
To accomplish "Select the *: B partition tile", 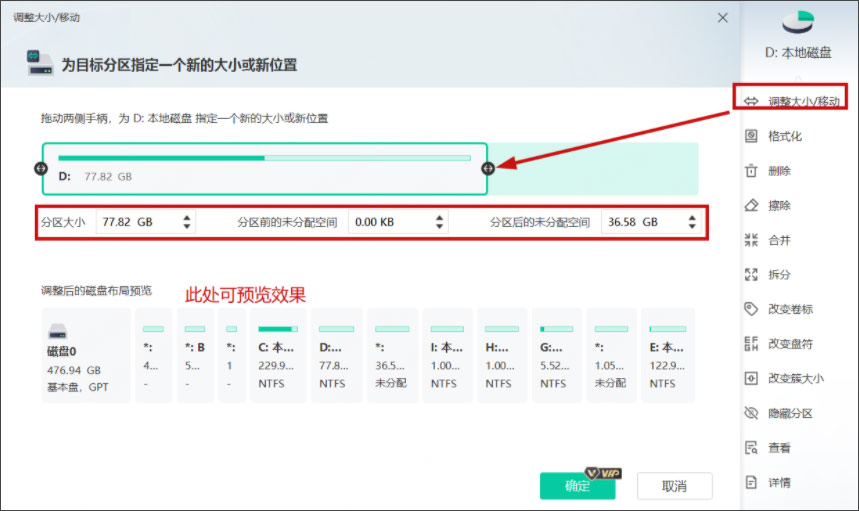I will [195, 355].
